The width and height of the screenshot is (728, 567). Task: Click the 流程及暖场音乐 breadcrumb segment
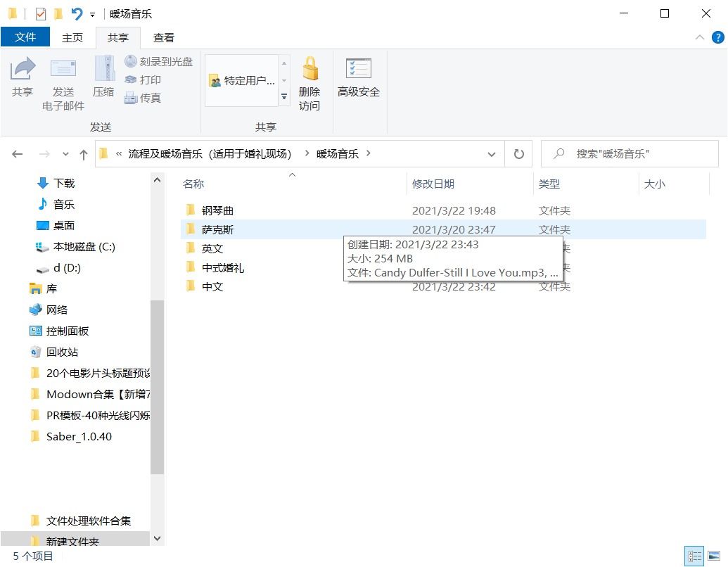[210, 153]
